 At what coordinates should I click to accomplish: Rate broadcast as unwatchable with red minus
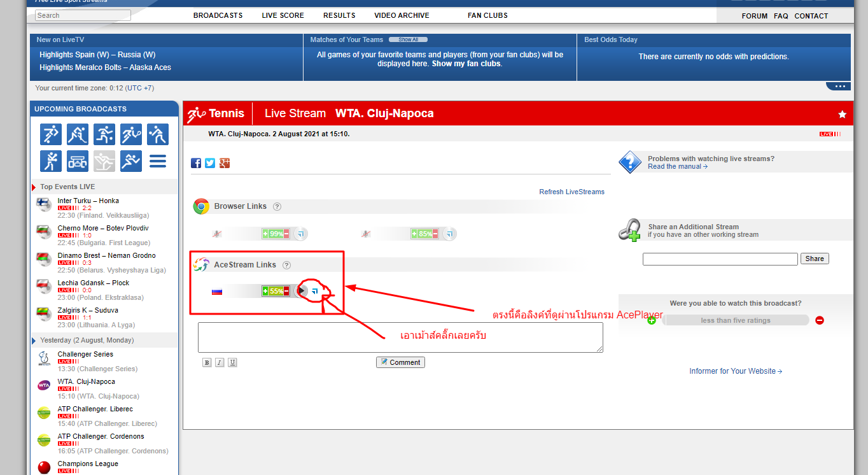[x=820, y=320]
